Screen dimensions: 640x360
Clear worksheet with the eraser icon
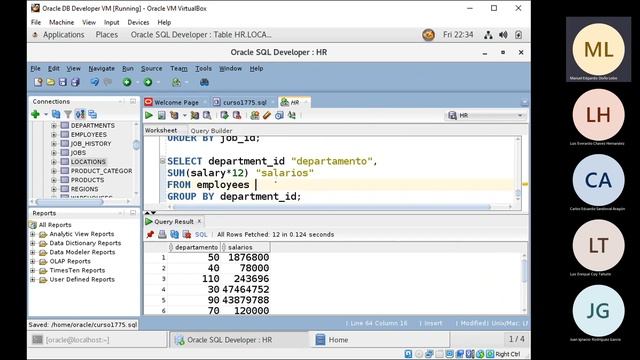[267, 116]
